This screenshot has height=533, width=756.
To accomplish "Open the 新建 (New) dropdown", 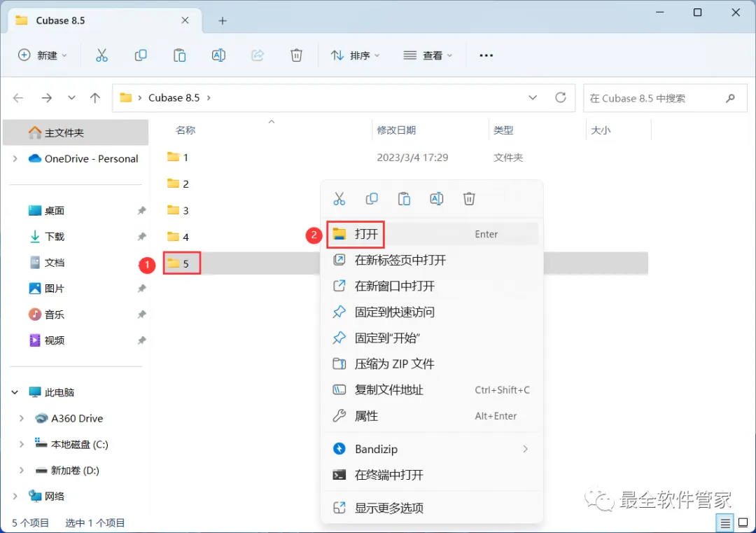I will 43,55.
